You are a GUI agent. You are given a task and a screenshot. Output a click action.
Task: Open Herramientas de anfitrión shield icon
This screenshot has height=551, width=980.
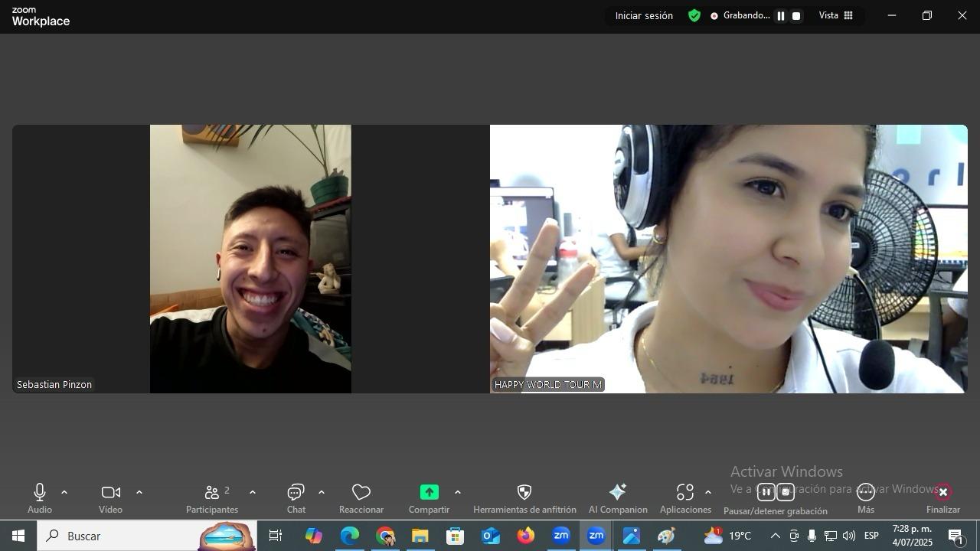click(x=524, y=492)
